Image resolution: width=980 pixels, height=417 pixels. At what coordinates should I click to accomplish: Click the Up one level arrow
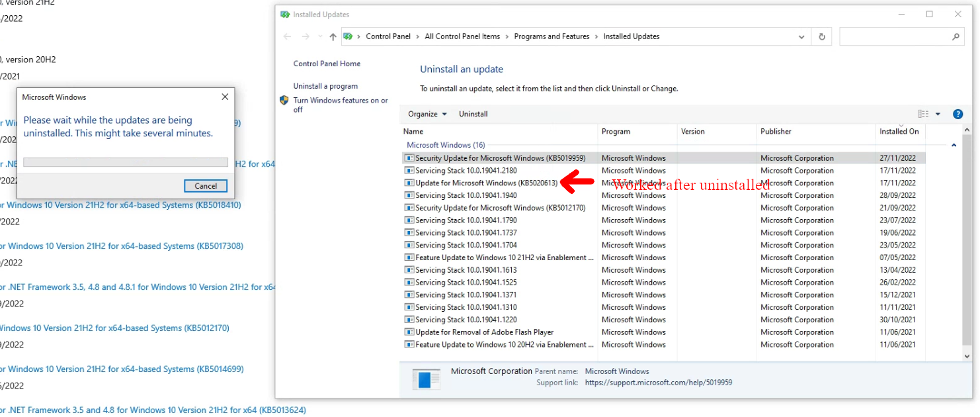(333, 37)
